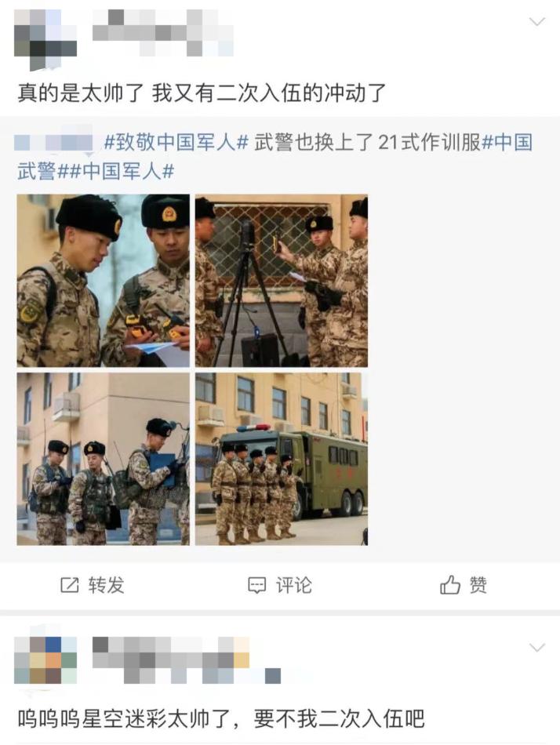The width and height of the screenshot is (560, 745).
Task: Open photo of two soldiers reading papers
Action: pyautogui.click(x=104, y=280)
